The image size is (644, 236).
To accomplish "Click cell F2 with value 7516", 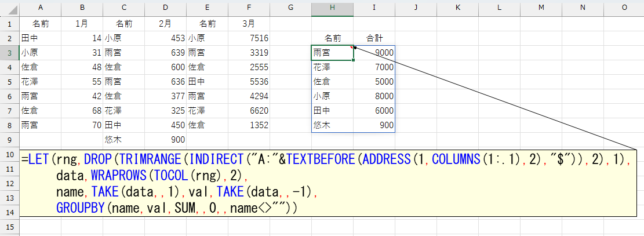I will (x=249, y=39).
